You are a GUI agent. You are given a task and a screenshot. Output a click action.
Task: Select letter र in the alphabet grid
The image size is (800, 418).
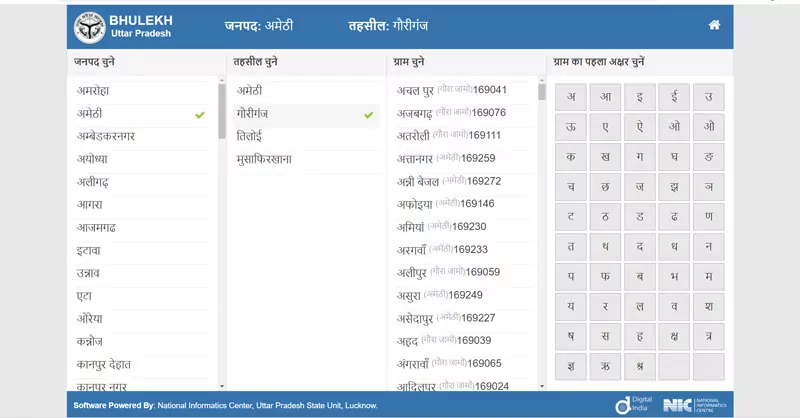click(x=605, y=306)
